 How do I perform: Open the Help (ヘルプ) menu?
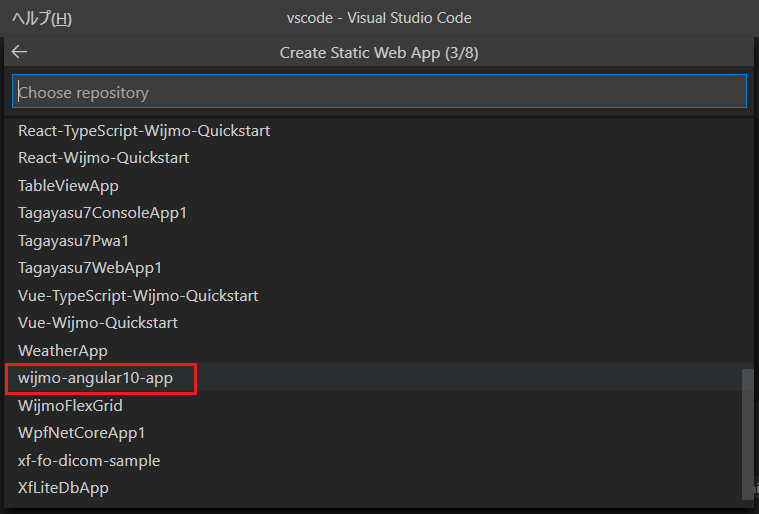[42, 18]
